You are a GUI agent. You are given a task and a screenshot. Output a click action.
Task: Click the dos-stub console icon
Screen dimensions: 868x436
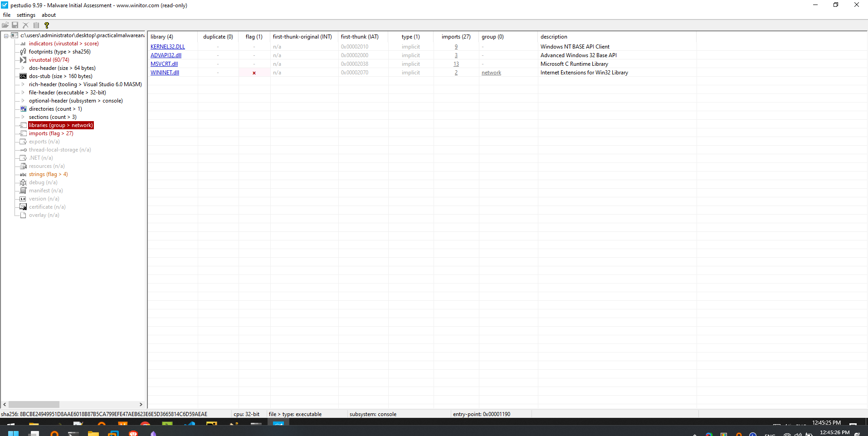(x=23, y=76)
